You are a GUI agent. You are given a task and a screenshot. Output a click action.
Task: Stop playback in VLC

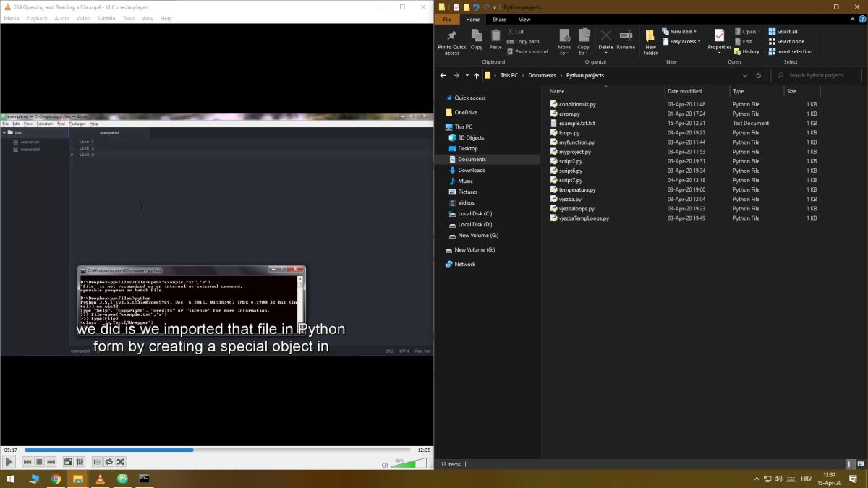(39, 461)
